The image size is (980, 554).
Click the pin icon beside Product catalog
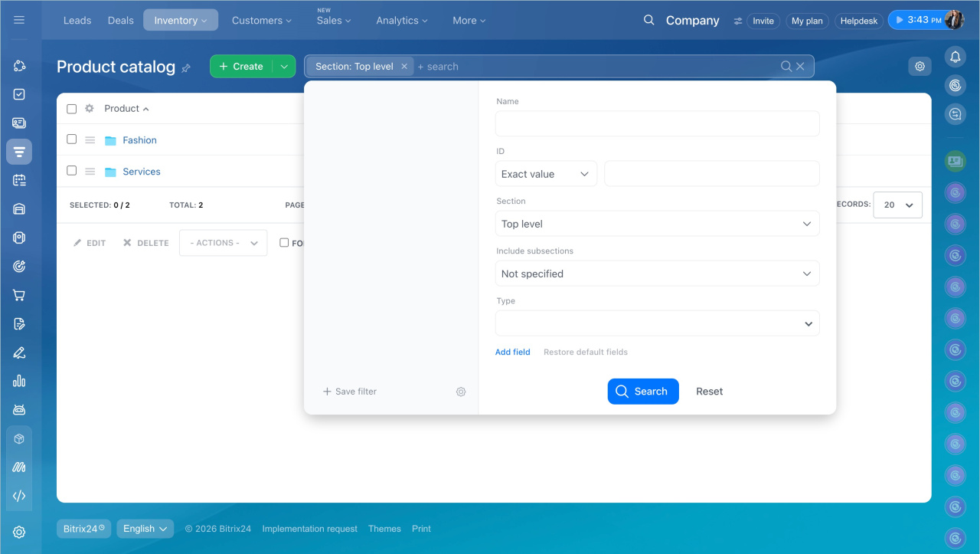186,68
